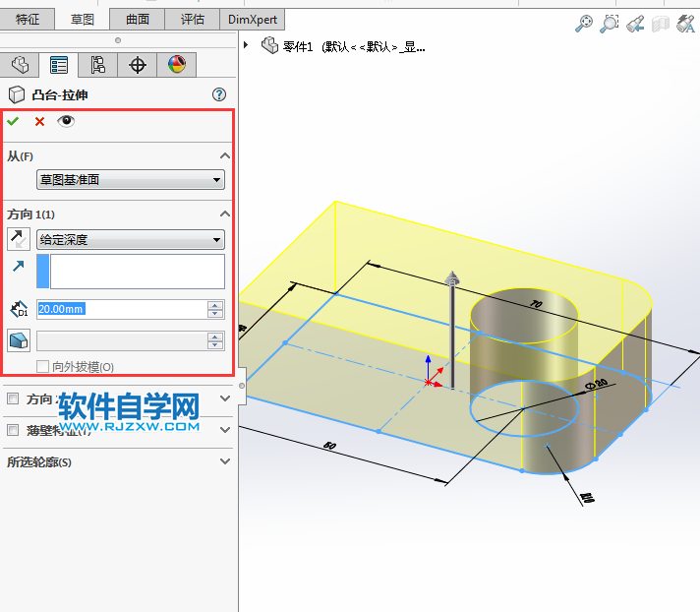Toggle the detailed preview eye icon
The width and height of the screenshot is (700, 612).
point(66,121)
